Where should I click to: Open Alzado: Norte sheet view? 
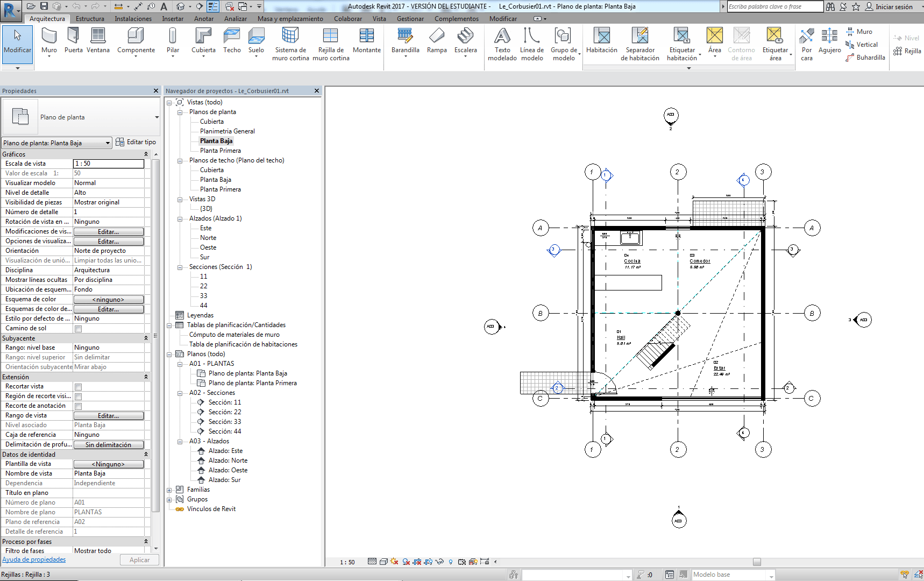(x=228, y=460)
